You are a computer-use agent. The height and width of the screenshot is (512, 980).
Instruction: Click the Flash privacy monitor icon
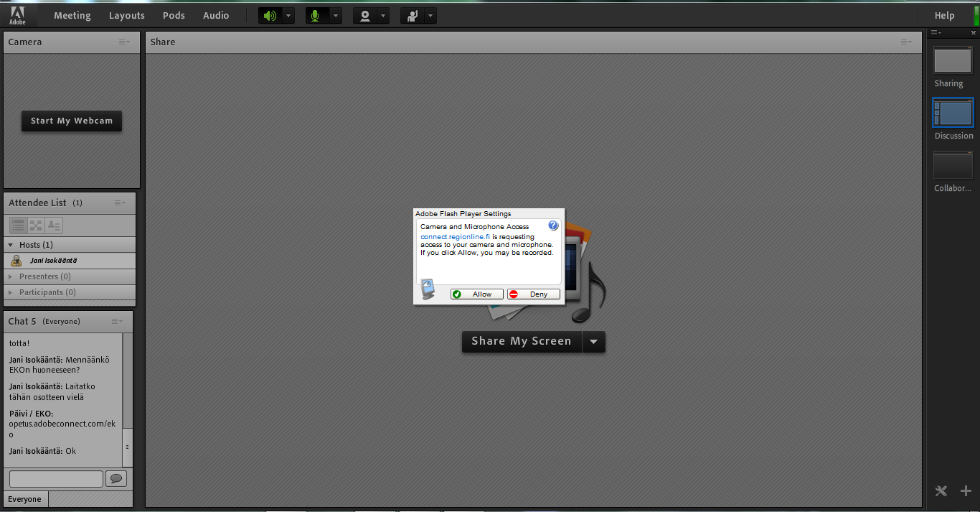coord(428,289)
